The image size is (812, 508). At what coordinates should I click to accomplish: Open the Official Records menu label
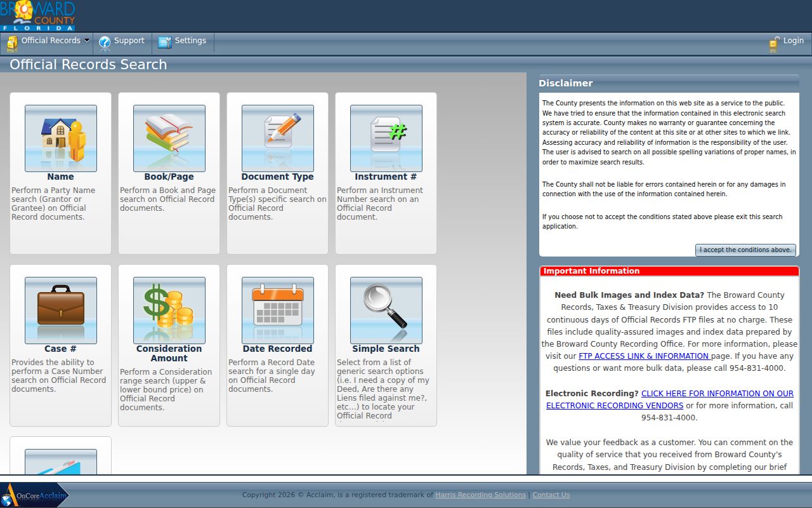(x=51, y=41)
